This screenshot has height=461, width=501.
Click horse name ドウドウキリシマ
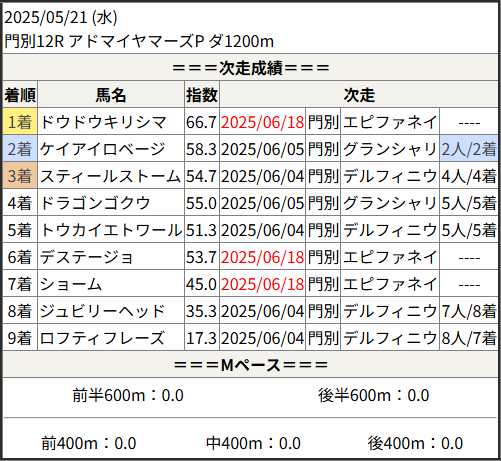point(103,122)
